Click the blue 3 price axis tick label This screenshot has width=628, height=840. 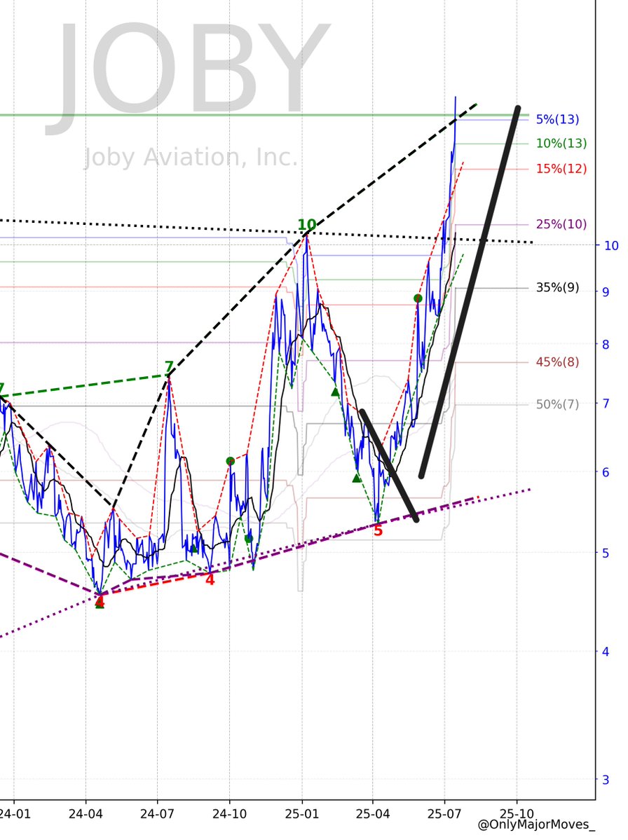point(606,780)
